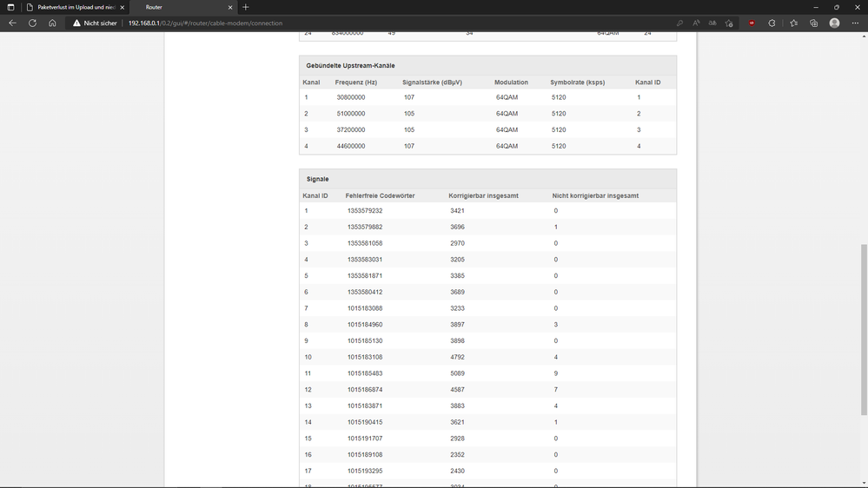Click codeword value 1015183088
Viewport: 868px width, 488px height.
coord(365,308)
